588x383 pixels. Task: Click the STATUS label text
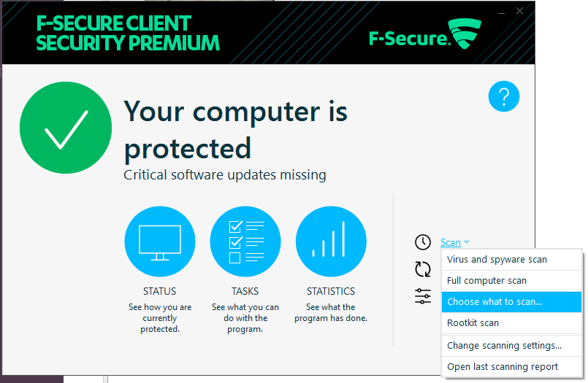point(160,291)
